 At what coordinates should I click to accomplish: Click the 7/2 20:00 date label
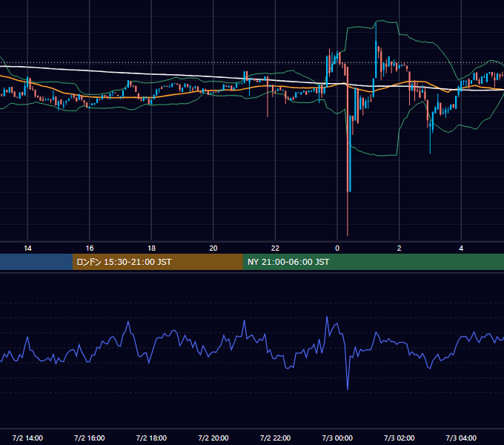point(213,438)
